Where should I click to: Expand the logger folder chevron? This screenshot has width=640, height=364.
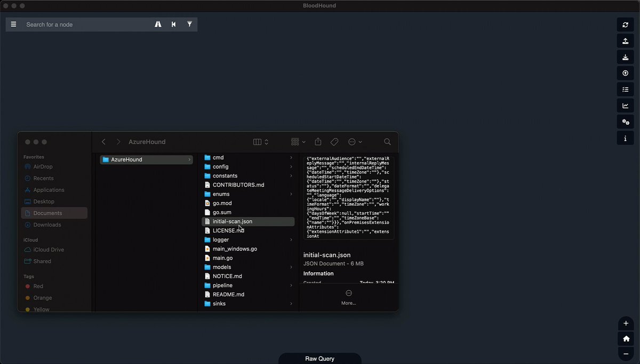291,240
